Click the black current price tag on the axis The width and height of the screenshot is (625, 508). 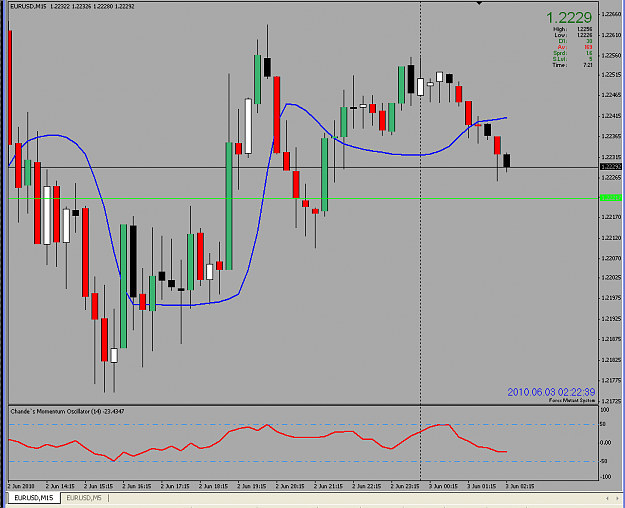pyautogui.click(x=611, y=167)
